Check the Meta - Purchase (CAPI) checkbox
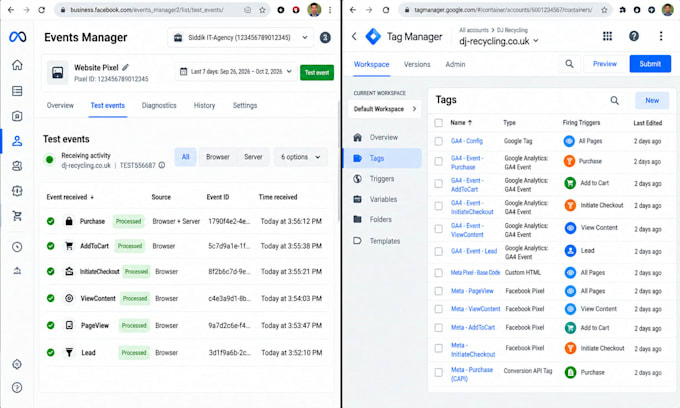This screenshot has width=680, height=408. click(x=438, y=372)
